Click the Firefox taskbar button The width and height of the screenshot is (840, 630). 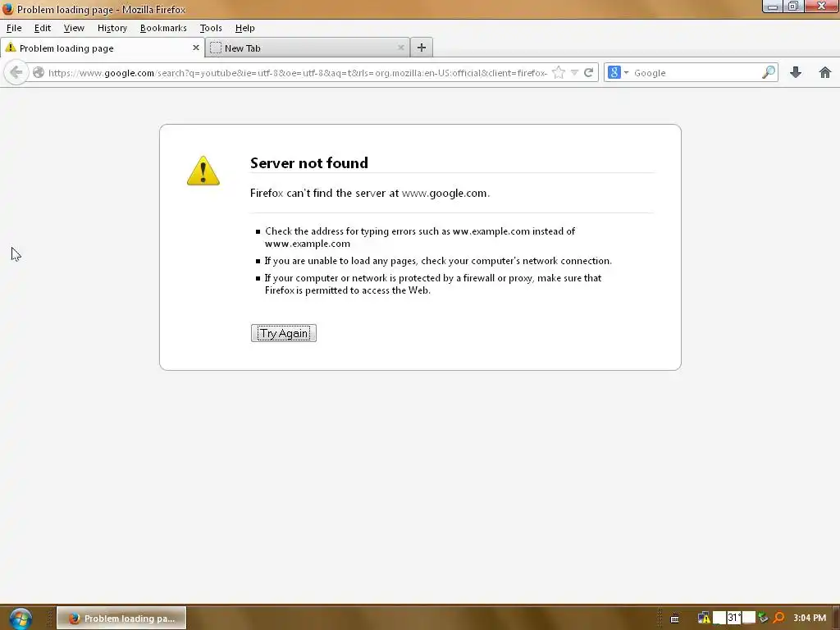coord(121,619)
